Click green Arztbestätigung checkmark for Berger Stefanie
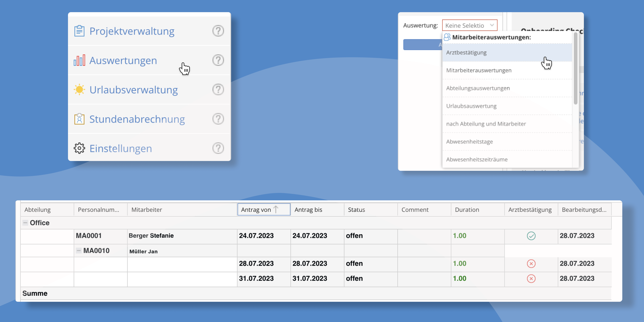Viewport: 644px width, 322px height. [531, 236]
